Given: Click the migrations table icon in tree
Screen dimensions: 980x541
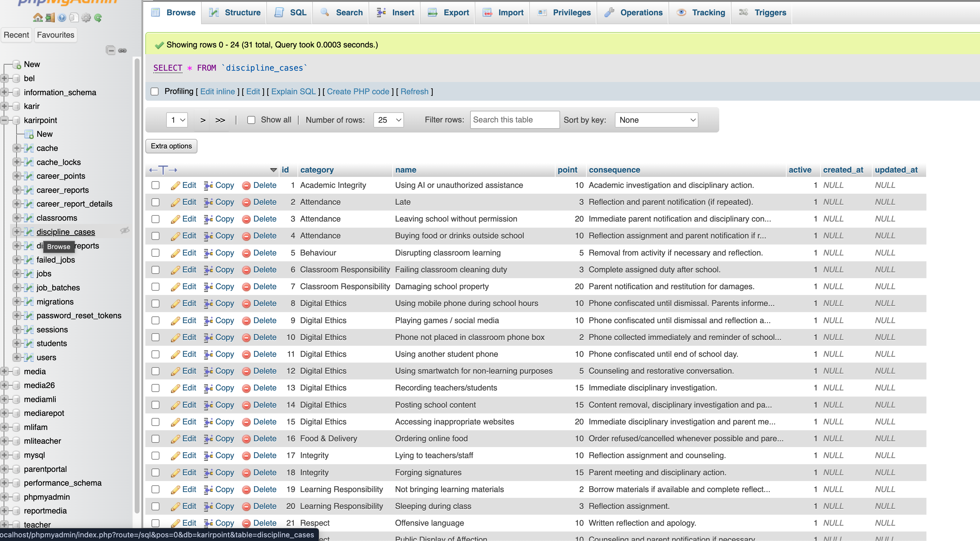Looking at the screenshot, I should point(28,301).
